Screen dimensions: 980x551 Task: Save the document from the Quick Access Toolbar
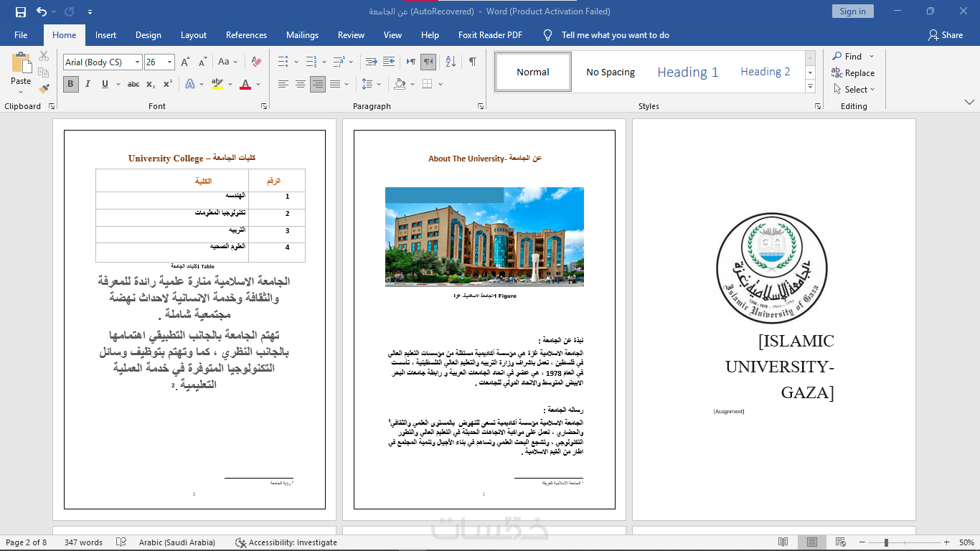tap(20, 11)
